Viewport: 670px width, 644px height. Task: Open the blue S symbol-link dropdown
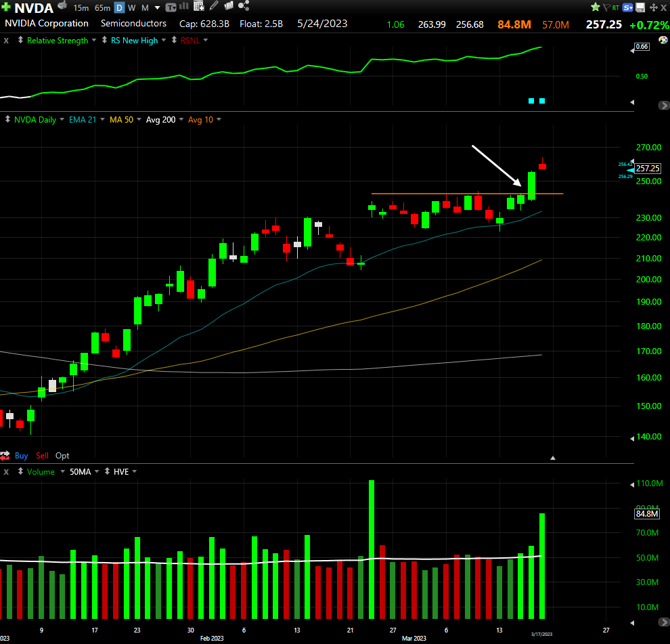[x=627, y=7]
